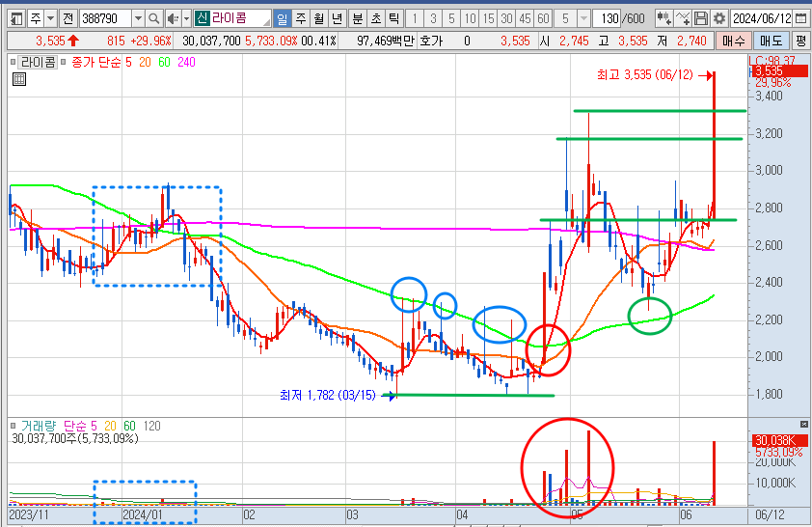Toggle the left side panel icon
This screenshot has width=812, height=527.
tap(16, 19)
